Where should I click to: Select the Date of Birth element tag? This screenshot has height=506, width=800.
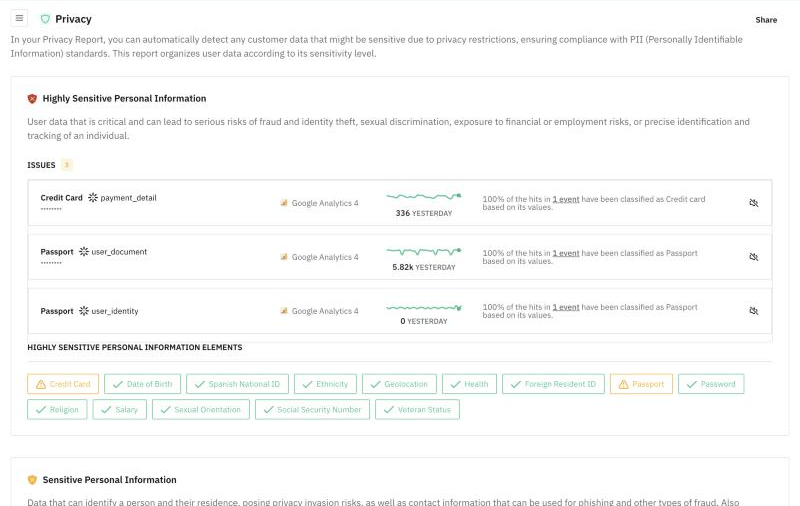(142, 384)
